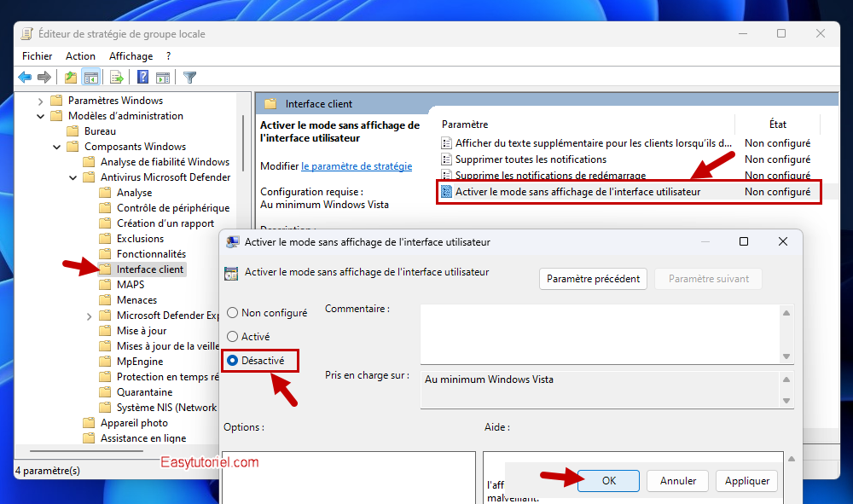
Task: Click the Appliquer button
Action: tap(747, 481)
